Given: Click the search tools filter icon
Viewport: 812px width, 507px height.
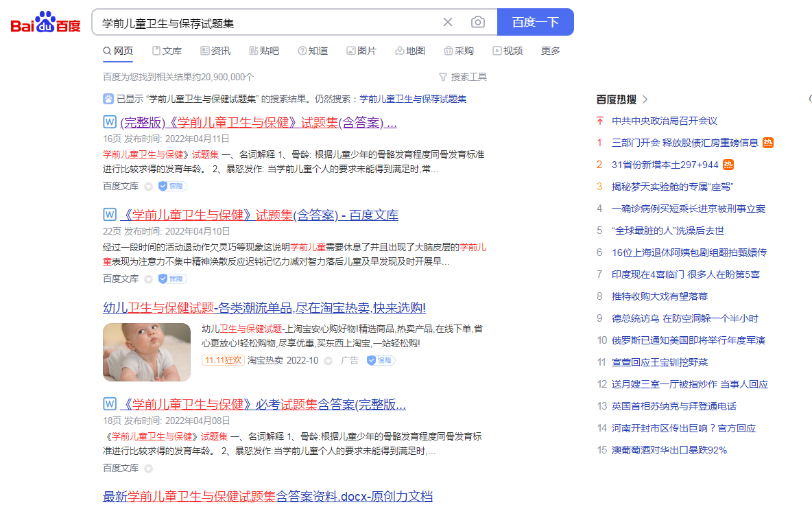Looking at the screenshot, I should pos(443,77).
